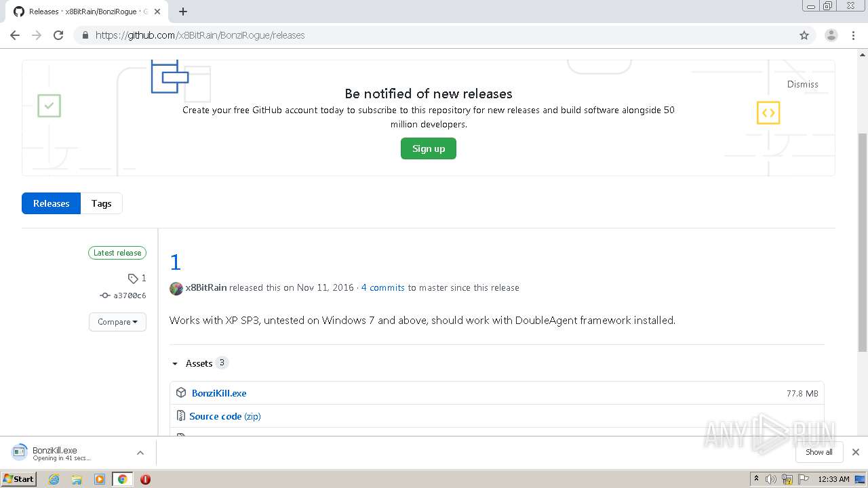Dismiss the release notification banner
868x488 pixels.
pyautogui.click(x=802, y=84)
